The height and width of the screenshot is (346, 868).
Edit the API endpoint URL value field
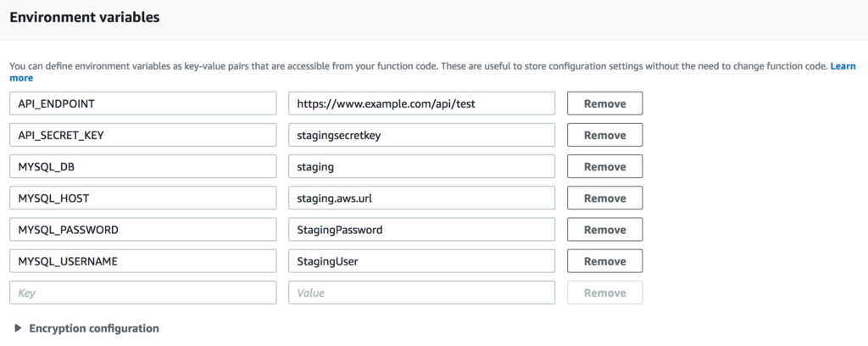(421, 103)
